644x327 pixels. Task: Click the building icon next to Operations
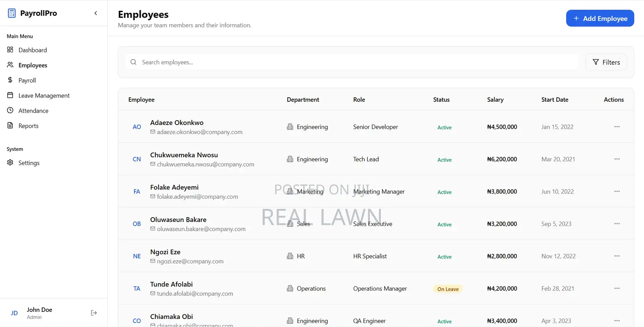[290, 288]
